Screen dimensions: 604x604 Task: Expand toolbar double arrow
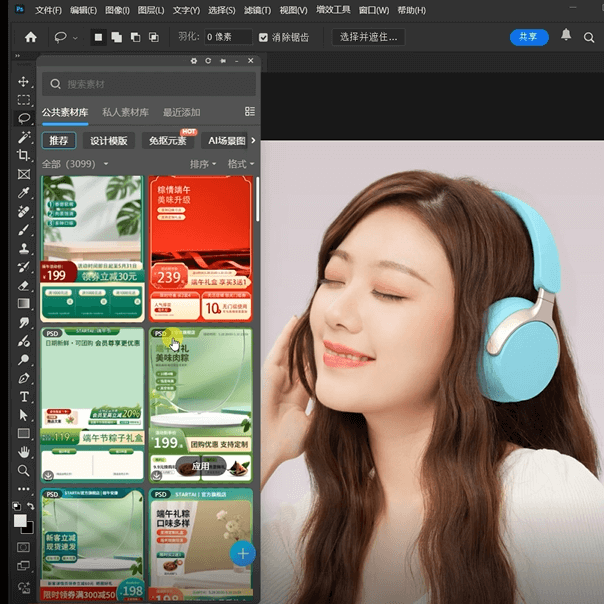(x=17, y=56)
